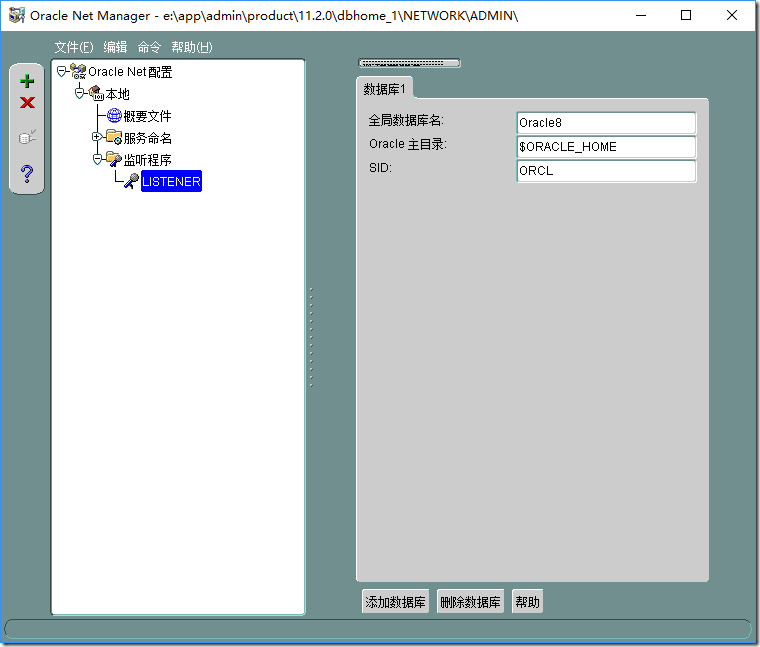Select the 监听程序 tree item
760x647 pixels.
[147, 159]
